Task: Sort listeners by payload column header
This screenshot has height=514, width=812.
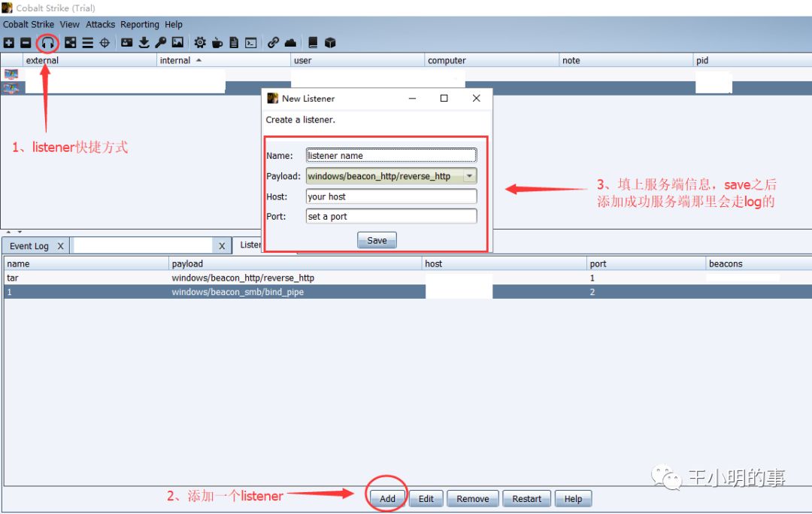Action: click(x=295, y=263)
